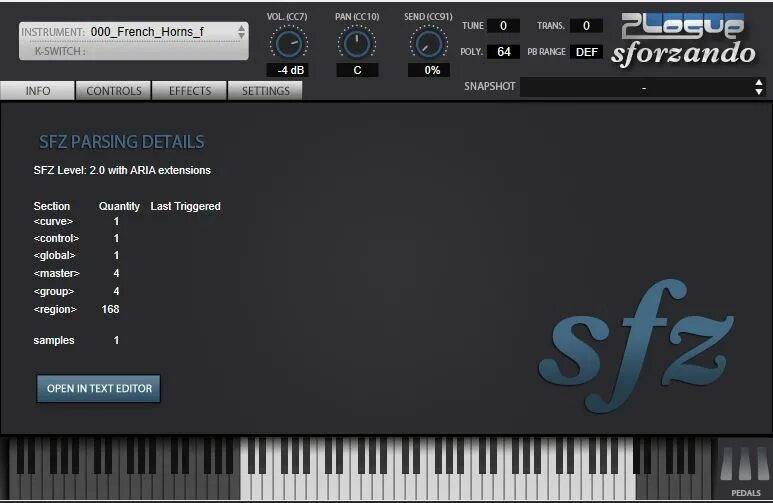Click the SNAPSHOT up/down arrows
Viewport: 773px width, 503px height.
[759, 87]
